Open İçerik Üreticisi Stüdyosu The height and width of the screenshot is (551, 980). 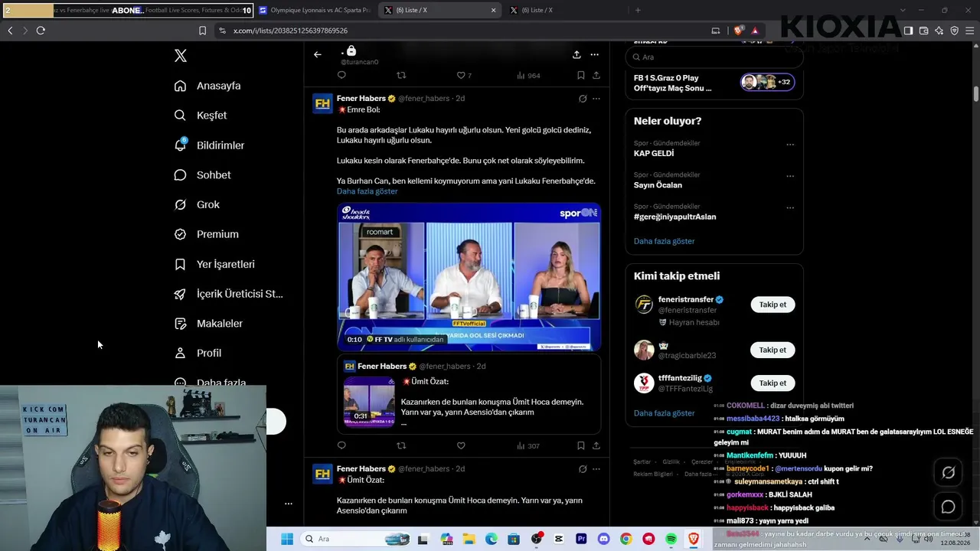point(228,294)
